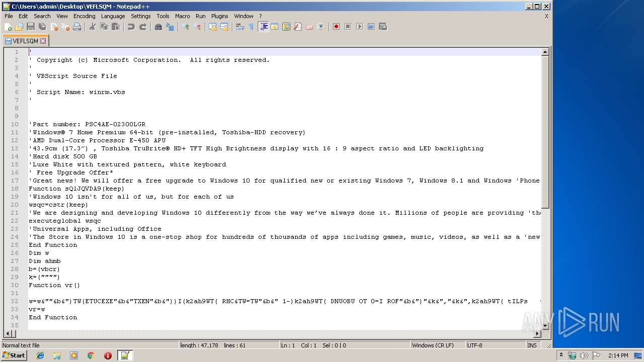This screenshot has width=644, height=362.
Task: Click the horizontal scrollbar right arrow
Action: click(537, 334)
